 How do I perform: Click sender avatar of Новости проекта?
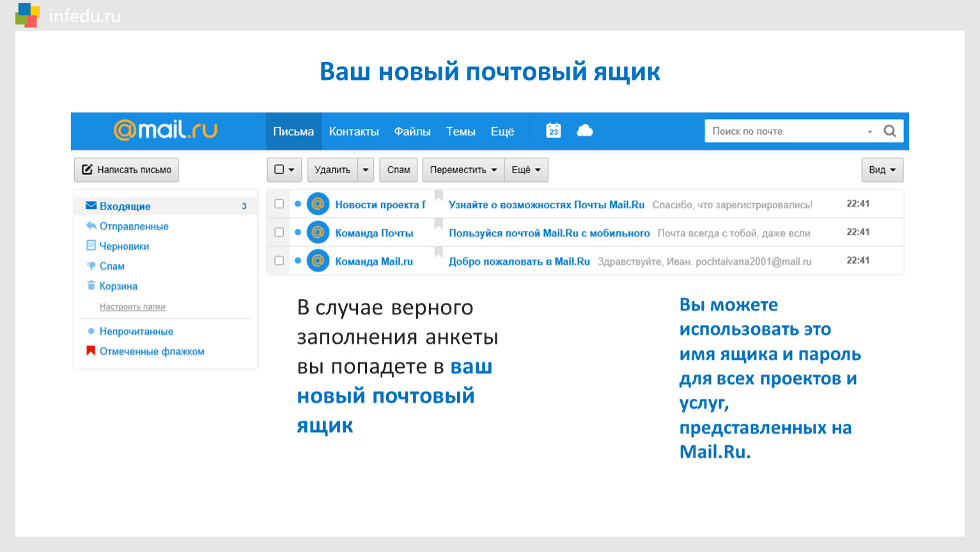tap(318, 204)
